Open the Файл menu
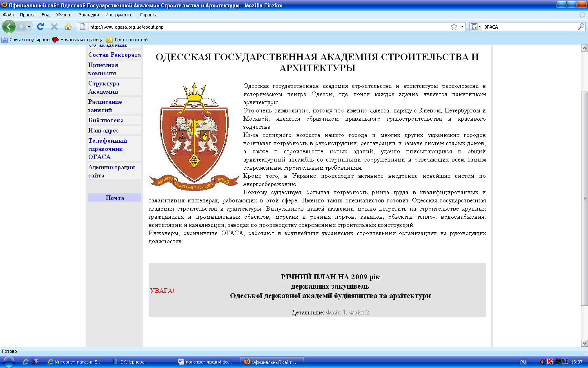Image resolution: width=588 pixels, height=368 pixels. pyautogui.click(x=8, y=15)
